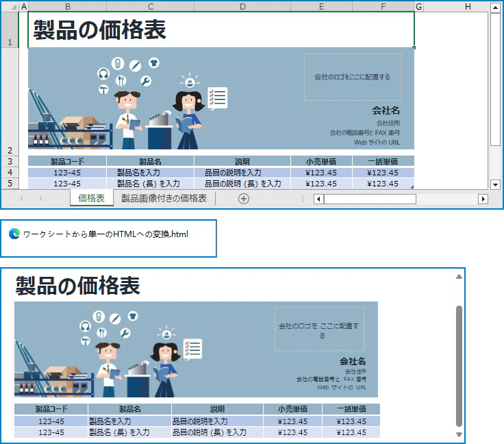This screenshot has height=444, width=504.
Task: Click 製品コード header in browser preview table
Action: [51, 409]
